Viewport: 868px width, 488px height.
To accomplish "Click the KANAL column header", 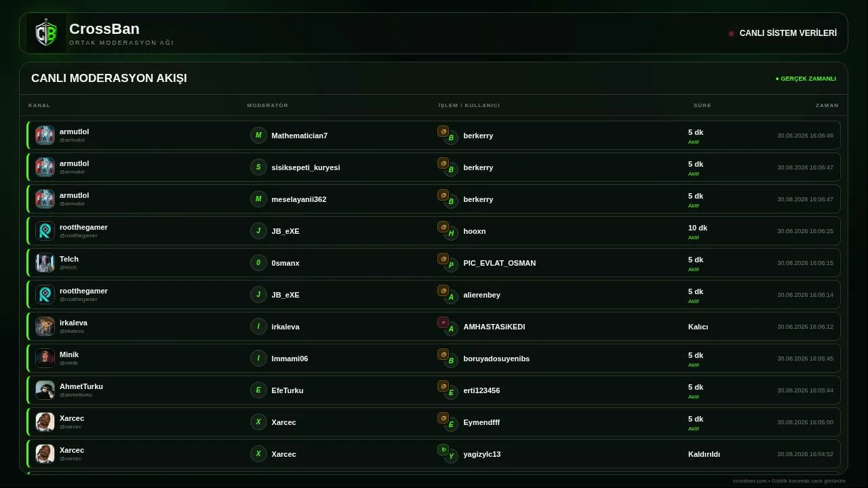I will (x=39, y=106).
